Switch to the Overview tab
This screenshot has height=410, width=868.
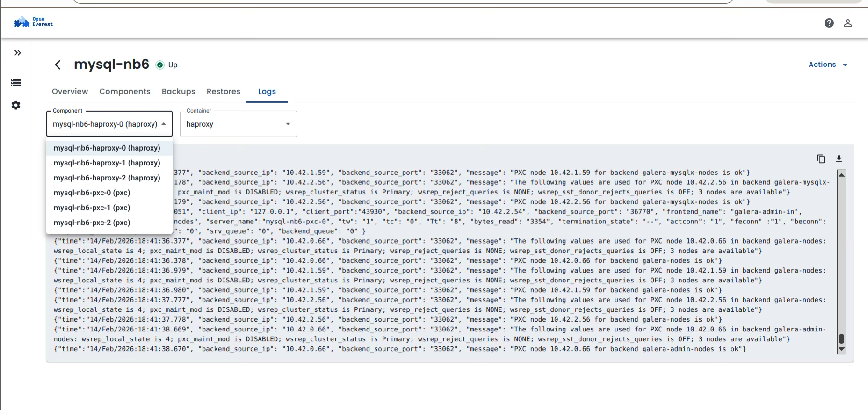tap(70, 92)
